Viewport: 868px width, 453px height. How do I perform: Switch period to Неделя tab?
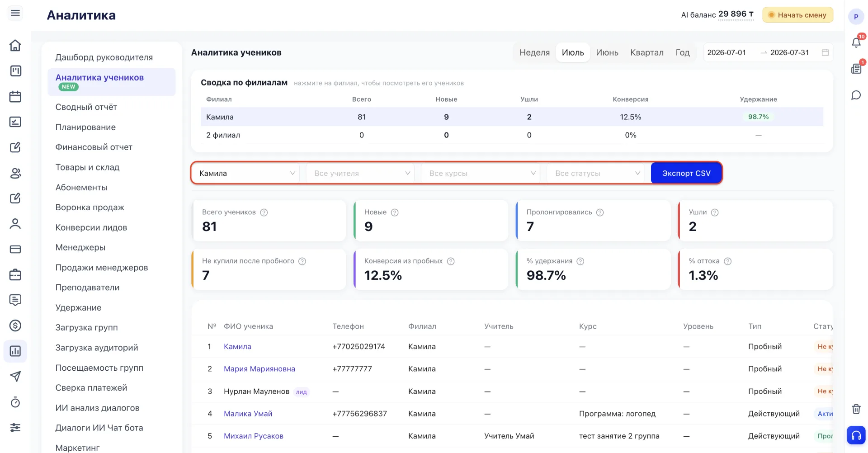(534, 52)
